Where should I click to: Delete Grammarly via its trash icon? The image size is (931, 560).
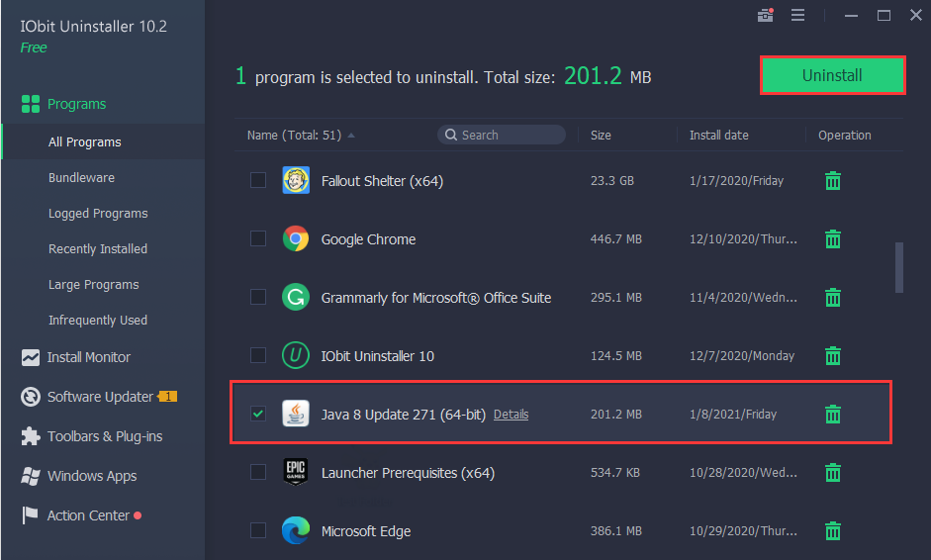pos(833,297)
